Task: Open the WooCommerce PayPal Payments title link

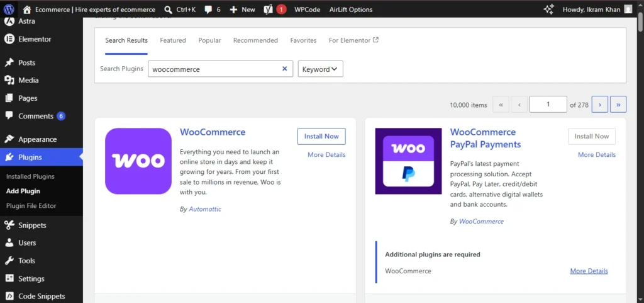Action: [x=486, y=138]
